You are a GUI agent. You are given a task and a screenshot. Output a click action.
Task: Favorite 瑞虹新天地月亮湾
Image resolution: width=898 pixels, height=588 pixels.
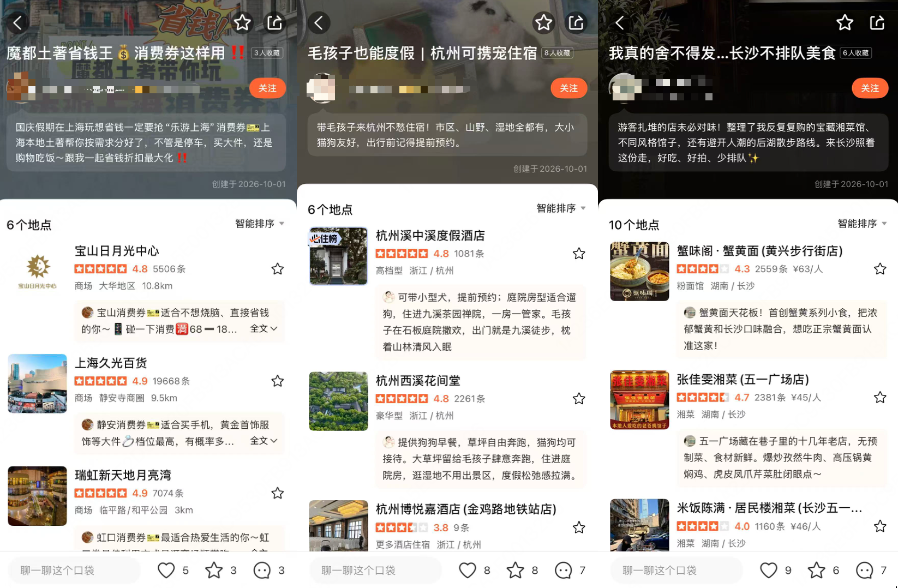click(278, 493)
